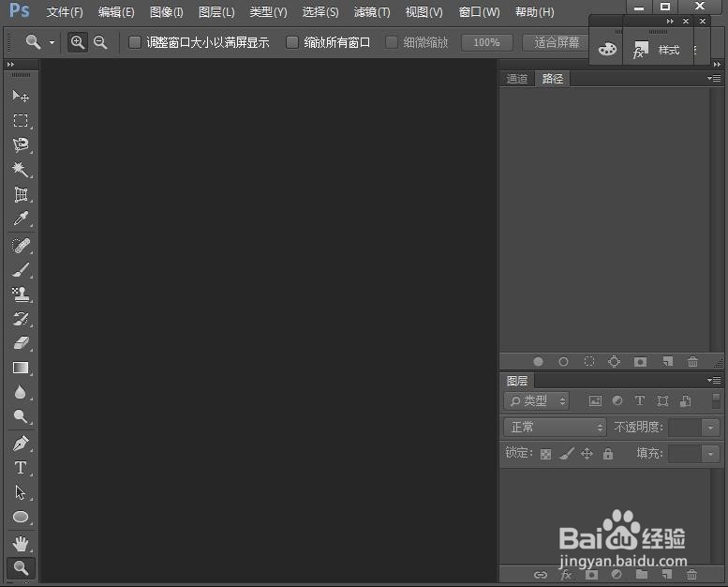Open layer filter 类型 dropdown
728x587 pixels.
pos(536,400)
